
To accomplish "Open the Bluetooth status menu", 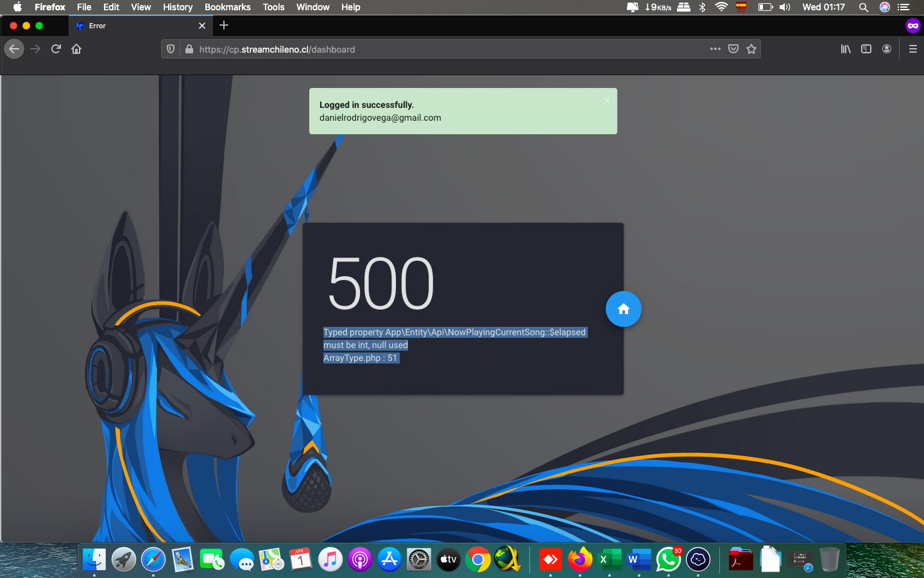I will 703,7.
